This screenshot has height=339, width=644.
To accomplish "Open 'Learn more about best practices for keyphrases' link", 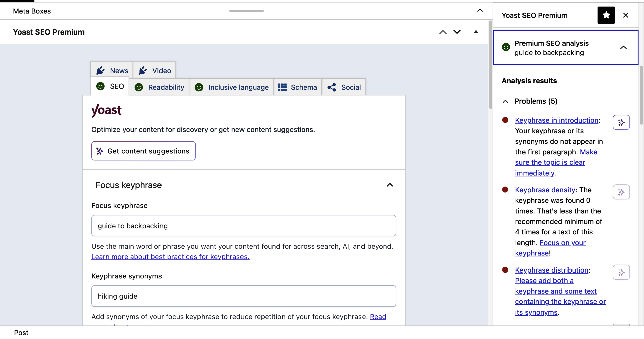I will [x=170, y=257].
